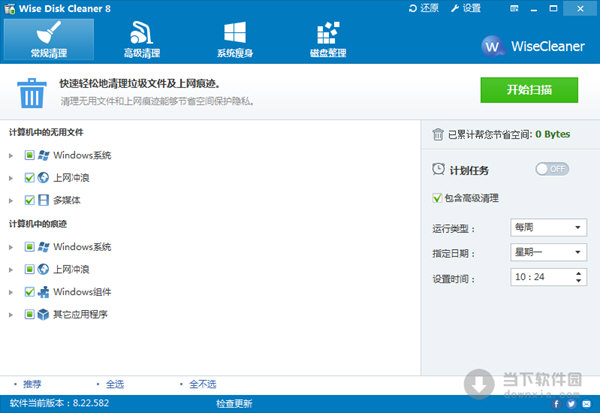The width and height of the screenshot is (600, 413).
Task: Click Windows flag icon in useless files
Action: 43,155
